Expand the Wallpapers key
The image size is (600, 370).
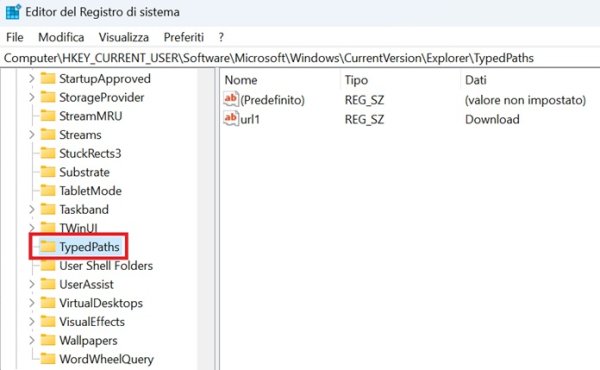[32, 341]
